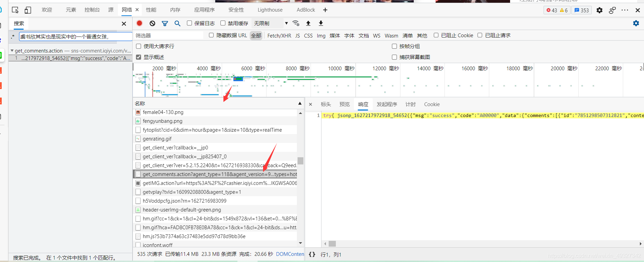Open the DOMContentLoaded link in status bar
Screen dimensions: 644x262
coord(290,254)
